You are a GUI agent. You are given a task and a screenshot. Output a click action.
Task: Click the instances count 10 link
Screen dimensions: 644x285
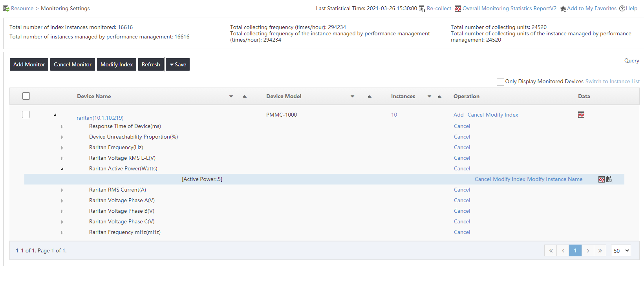click(394, 115)
